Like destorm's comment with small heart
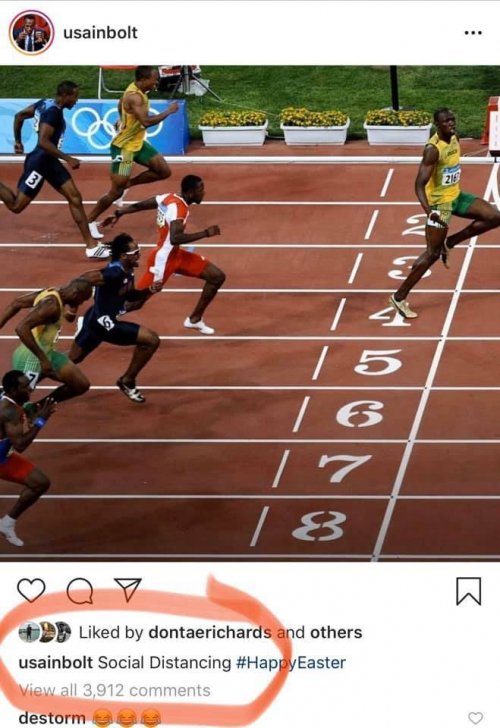The image size is (500, 728). pyautogui.click(x=475, y=717)
